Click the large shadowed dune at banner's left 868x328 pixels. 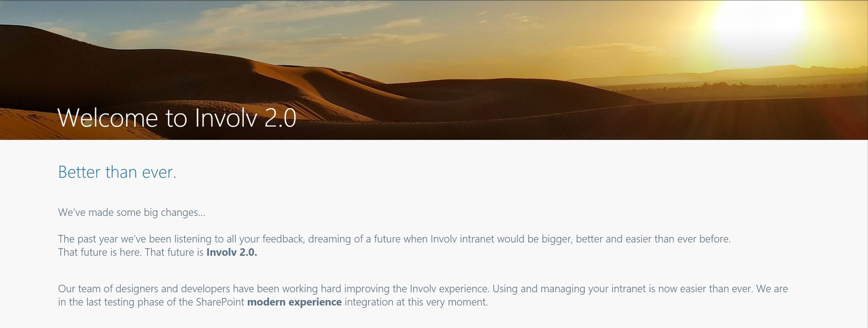coord(101,67)
